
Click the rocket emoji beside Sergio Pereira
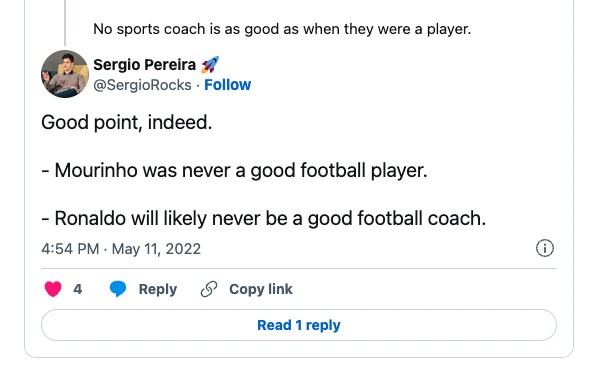pyautogui.click(x=210, y=65)
